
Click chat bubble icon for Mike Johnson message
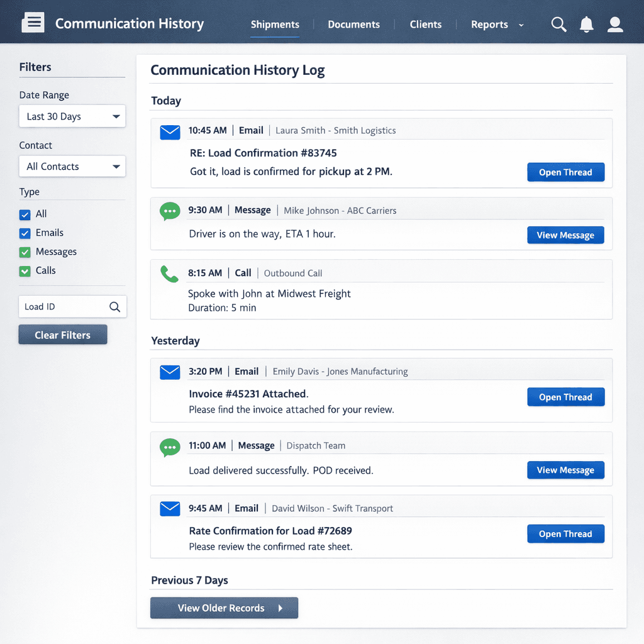(170, 211)
